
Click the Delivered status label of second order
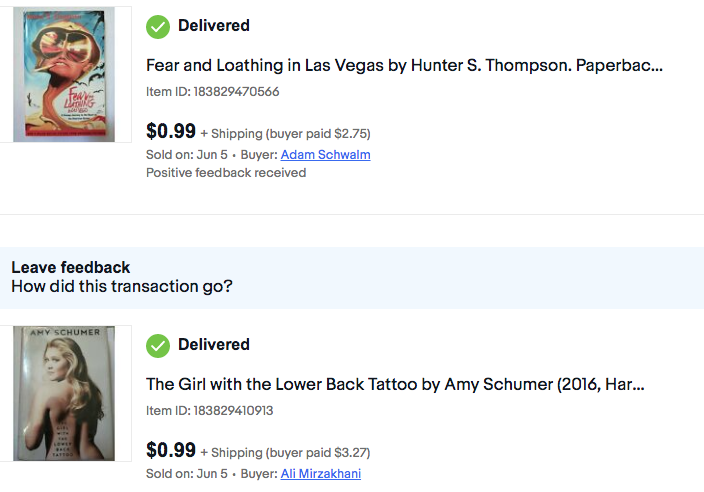[x=214, y=345]
